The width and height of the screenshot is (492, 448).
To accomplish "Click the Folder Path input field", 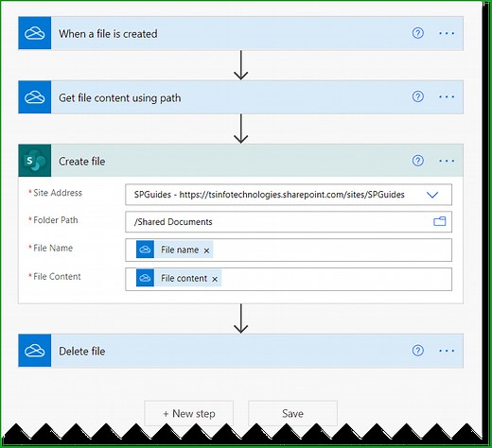I will click(x=289, y=222).
